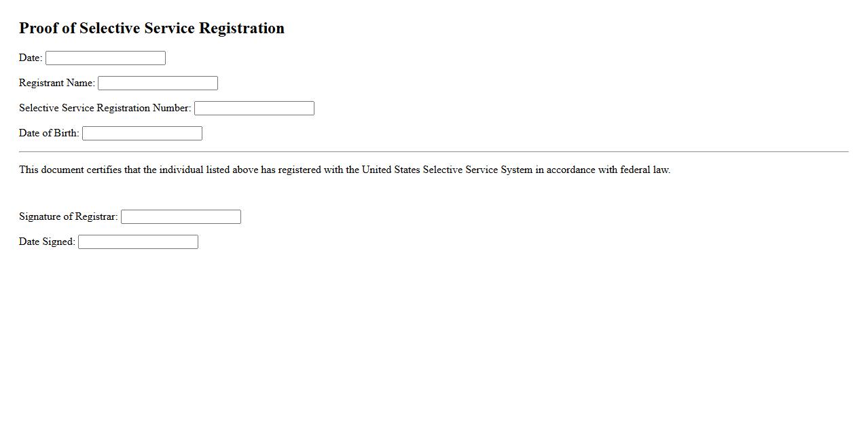The width and height of the screenshot is (868, 441).
Task: Click into the Date of Birth field
Action: [x=142, y=134]
